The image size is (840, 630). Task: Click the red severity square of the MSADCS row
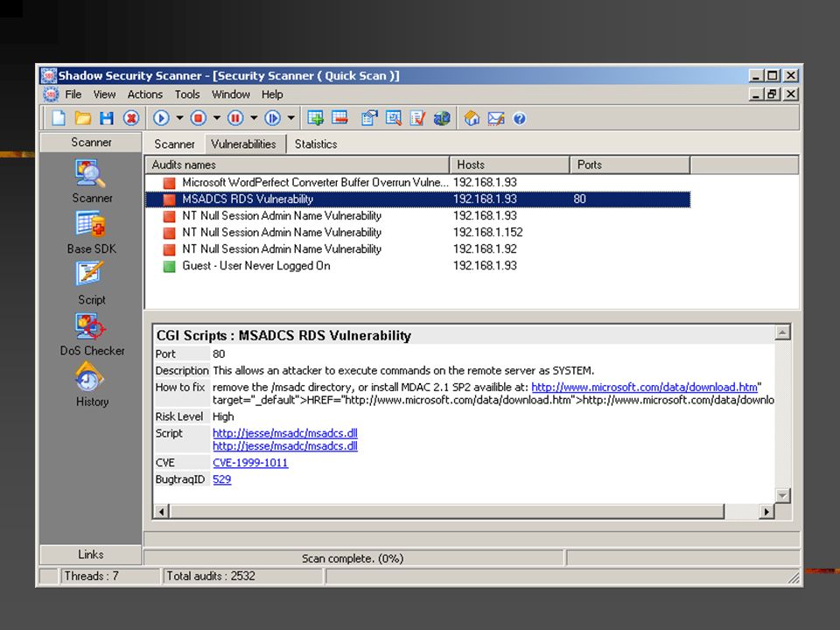pyautogui.click(x=169, y=199)
